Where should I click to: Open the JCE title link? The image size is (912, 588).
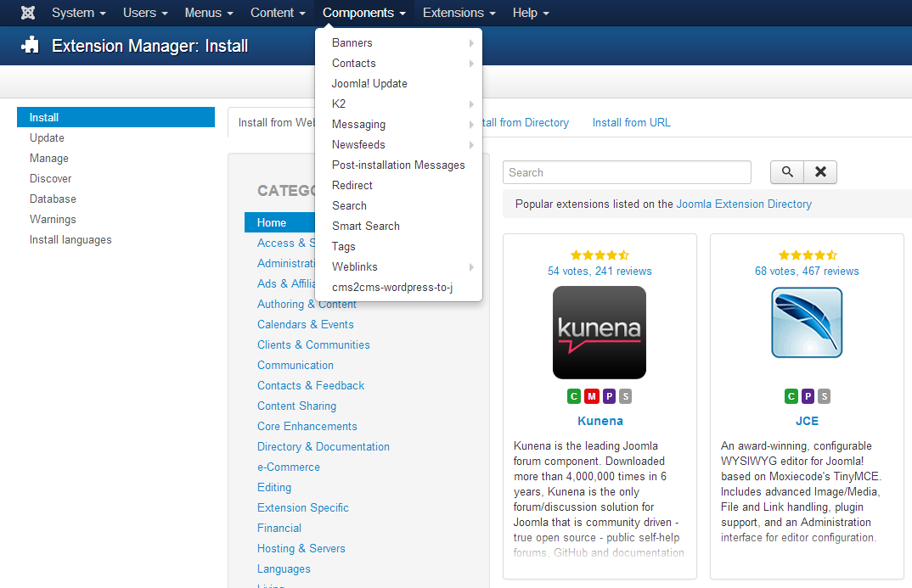click(x=807, y=421)
